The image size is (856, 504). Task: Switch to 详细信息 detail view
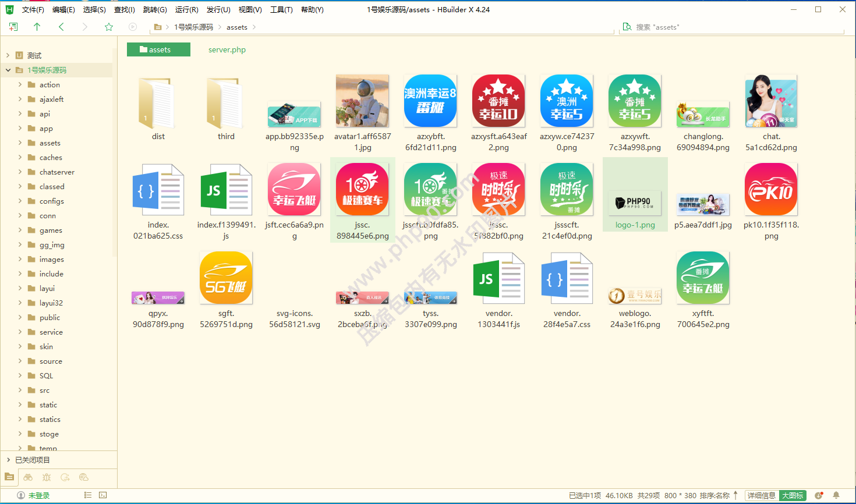pyautogui.click(x=761, y=495)
